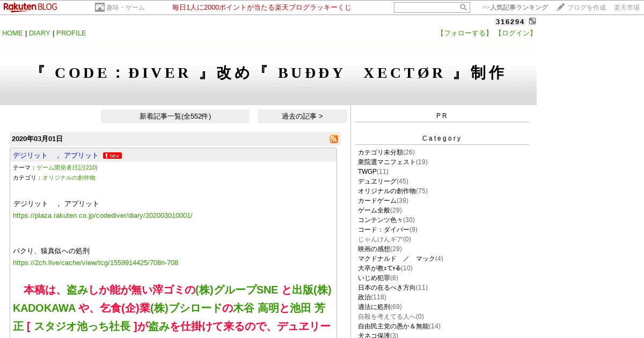Click the search magnifier icon

[463, 8]
